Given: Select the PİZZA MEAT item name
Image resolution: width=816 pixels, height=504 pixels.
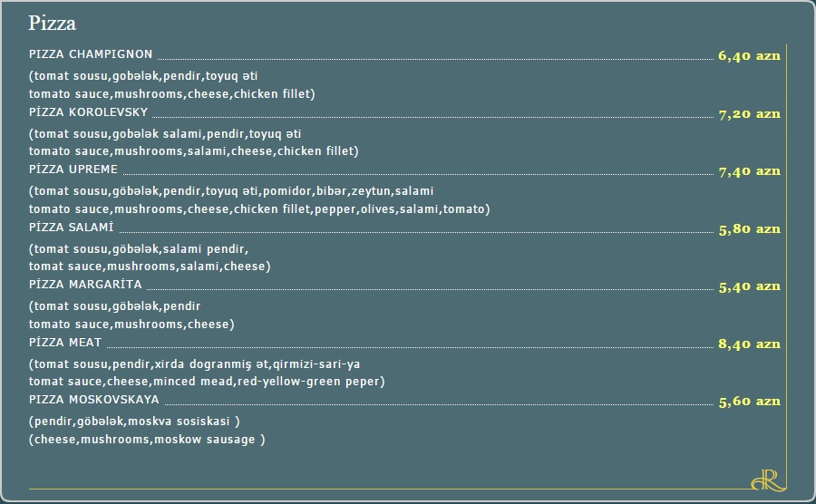Looking at the screenshot, I should coord(65,343).
